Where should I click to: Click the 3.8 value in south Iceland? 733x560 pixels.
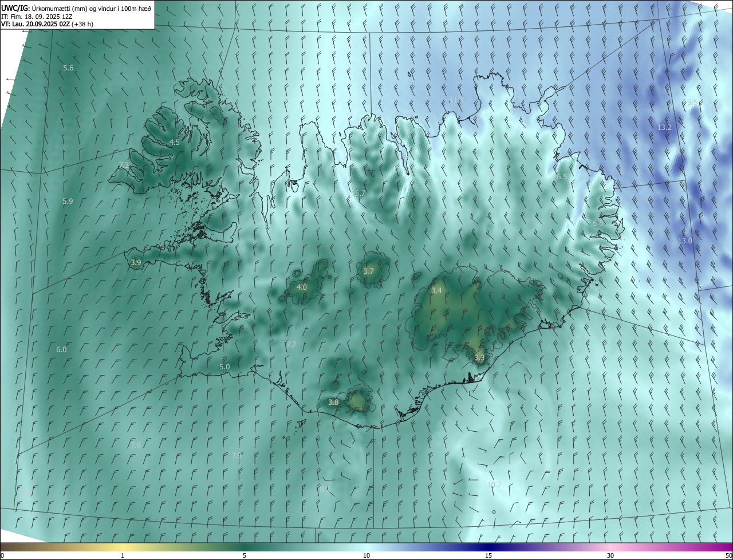333,403
